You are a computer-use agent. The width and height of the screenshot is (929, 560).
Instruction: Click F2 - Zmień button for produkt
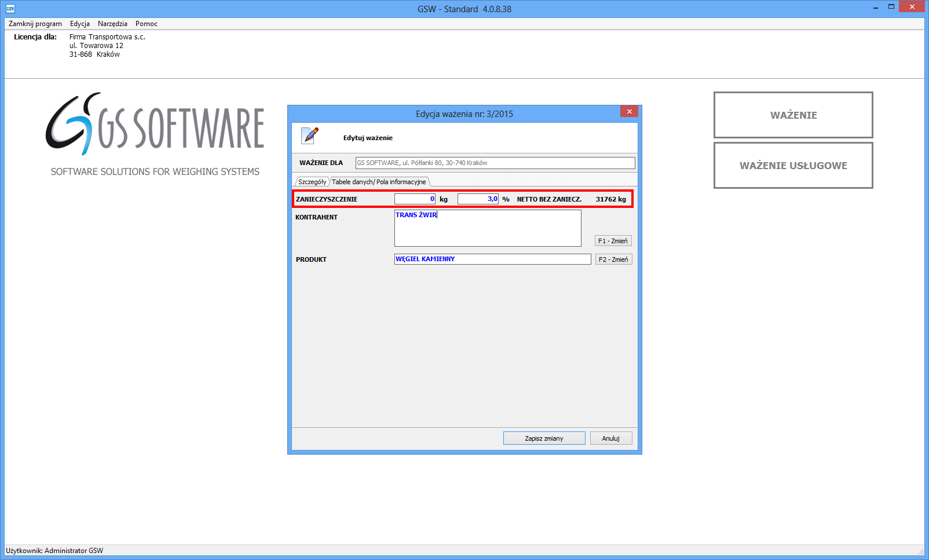pyautogui.click(x=613, y=259)
